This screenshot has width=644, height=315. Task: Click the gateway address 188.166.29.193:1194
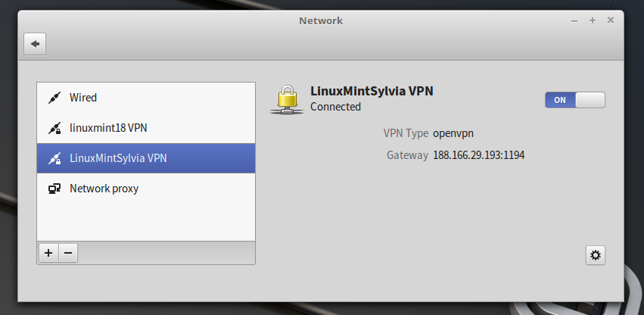[478, 155]
